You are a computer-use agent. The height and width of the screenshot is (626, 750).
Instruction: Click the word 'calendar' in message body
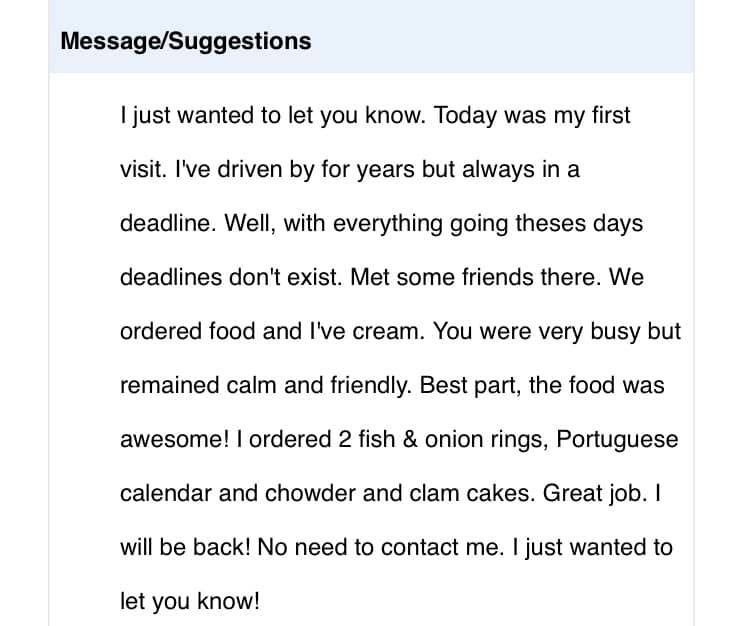[x=165, y=494]
